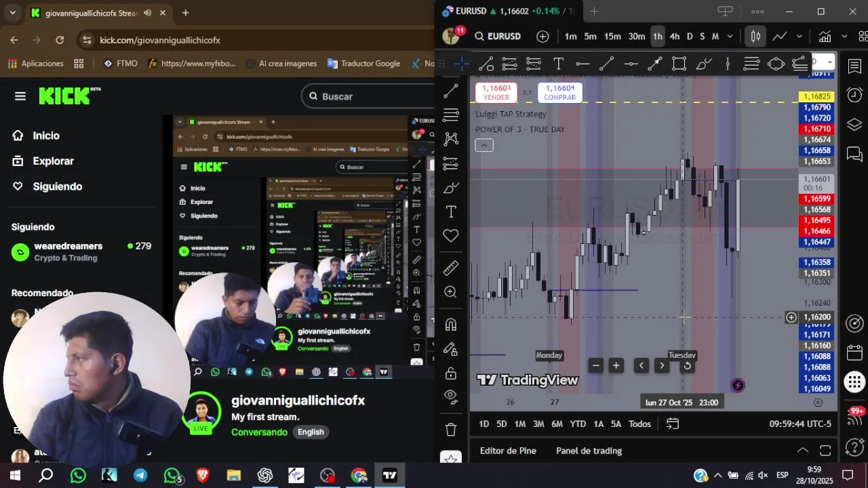The image size is (868, 488).
Task: Select the crosshair cursor tool in favorites toolbar
Action: [462, 64]
